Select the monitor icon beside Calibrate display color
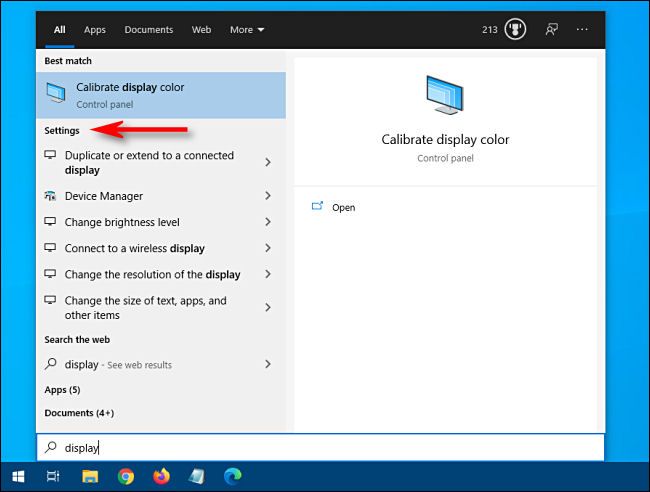 pyautogui.click(x=56, y=93)
